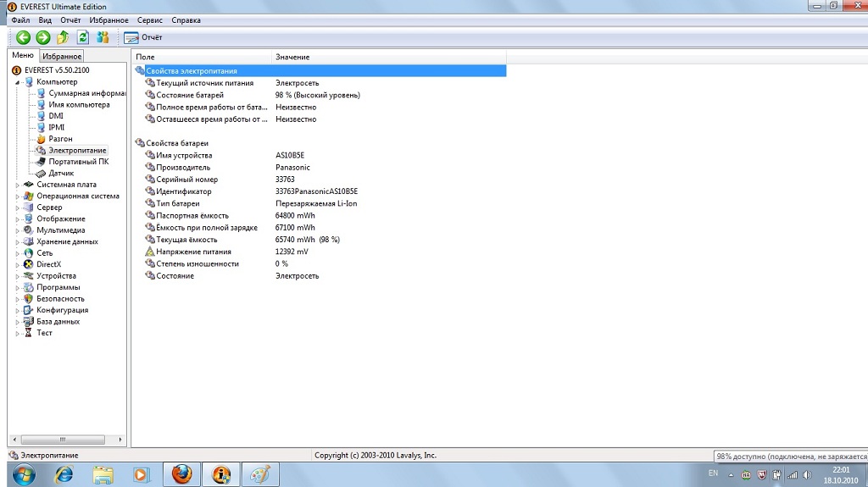Select the DMI tree item
868x487 pixels.
[56, 116]
